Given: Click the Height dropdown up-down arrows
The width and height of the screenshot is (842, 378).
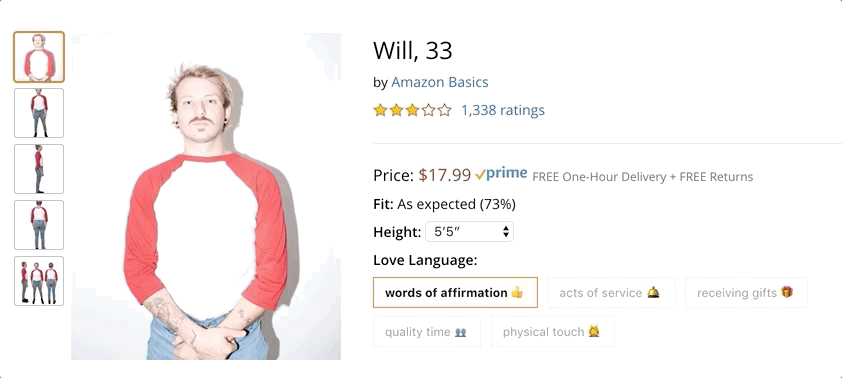Looking at the screenshot, I should pyautogui.click(x=505, y=232).
